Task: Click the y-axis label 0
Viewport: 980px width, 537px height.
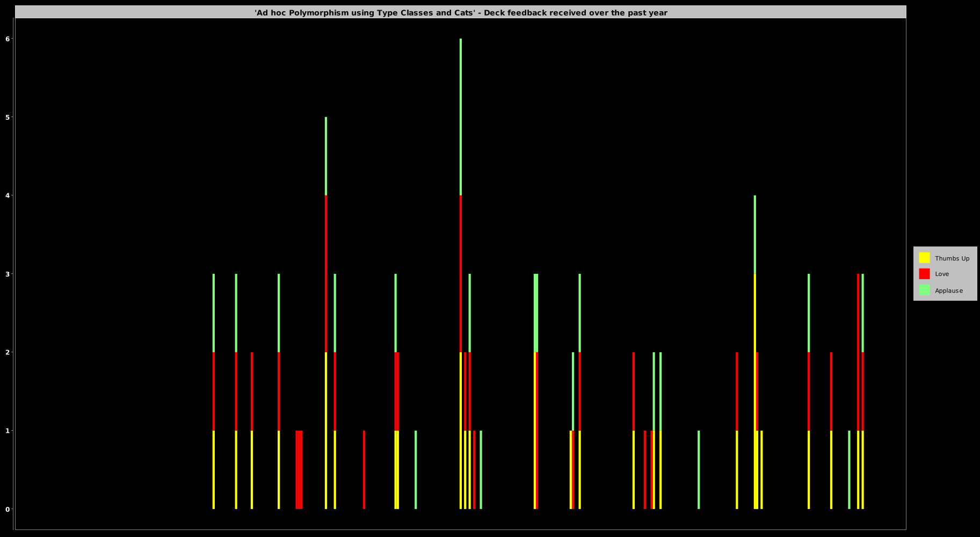Action: [x=8, y=509]
